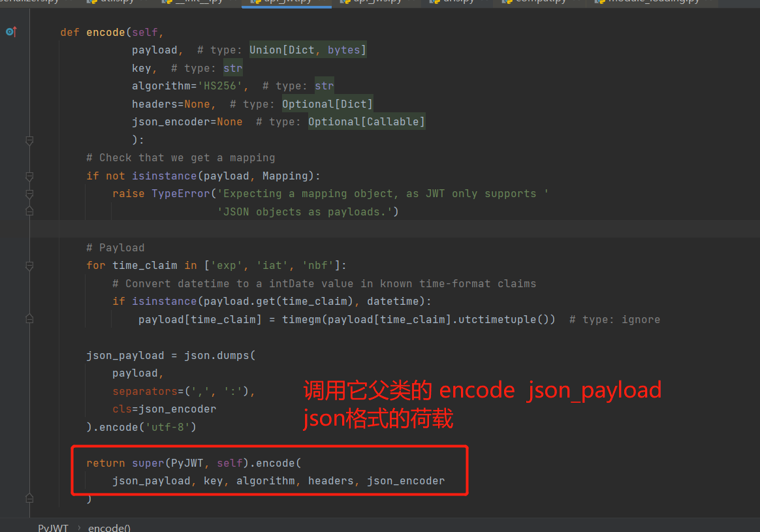Image resolution: width=760 pixels, height=532 pixels.
Task: Click the 'utf-8' encoding string
Action: pyautogui.click(x=168, y=428)
